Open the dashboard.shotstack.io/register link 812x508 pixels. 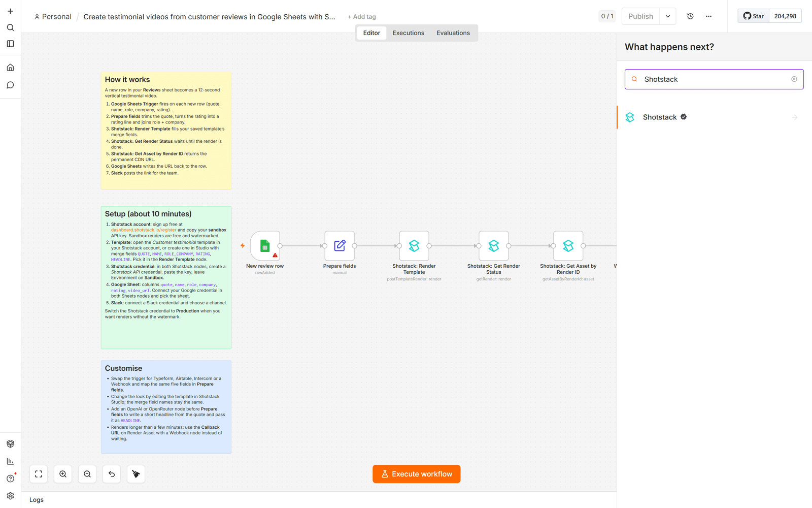144,230
